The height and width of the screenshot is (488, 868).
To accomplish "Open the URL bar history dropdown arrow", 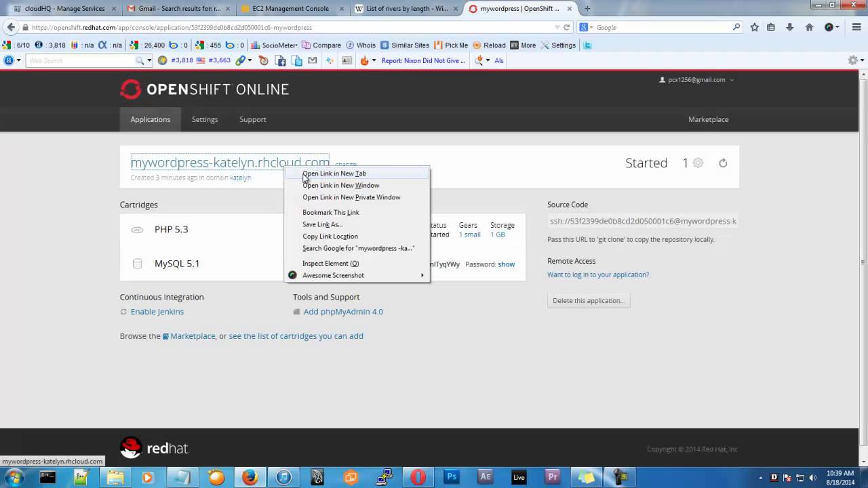I will pyautogui.click(x=557, y=28).
